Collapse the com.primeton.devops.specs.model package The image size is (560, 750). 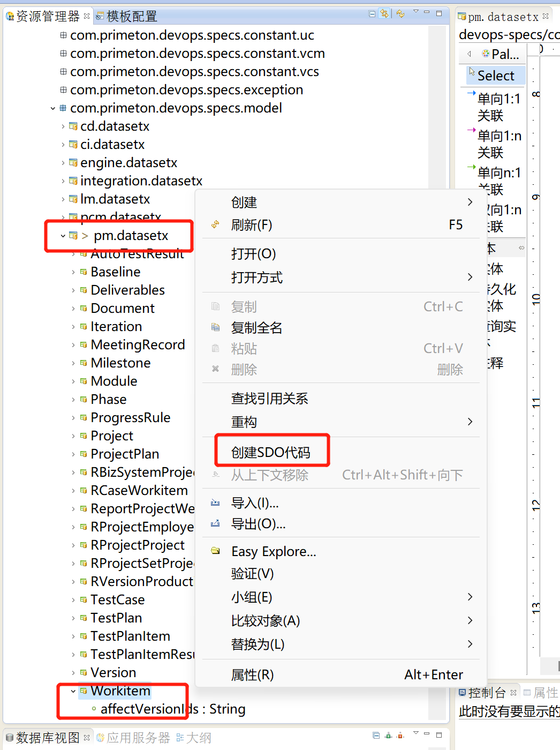point(52,108)
